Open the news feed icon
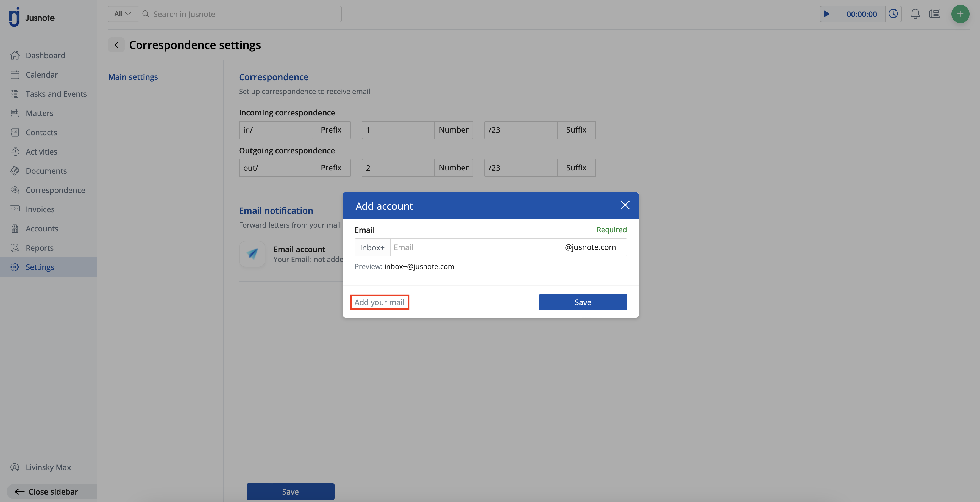The image size is (980, 502). pos(935,14)
